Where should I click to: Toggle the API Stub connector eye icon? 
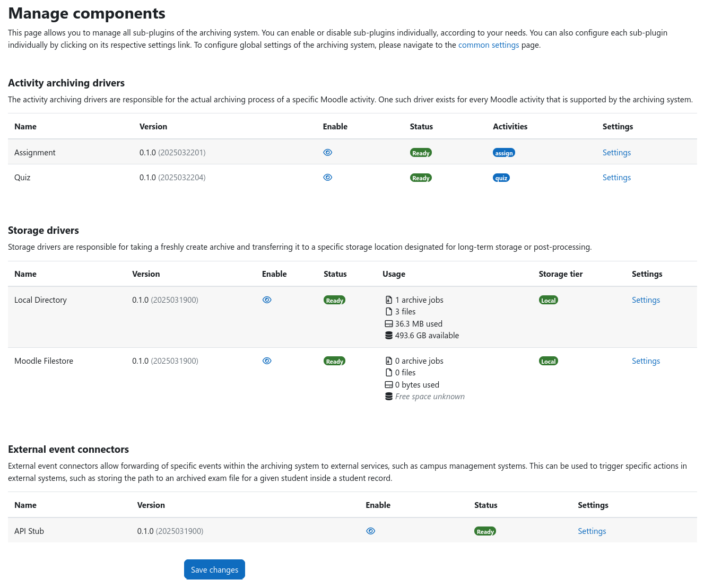tap(370, 531)
